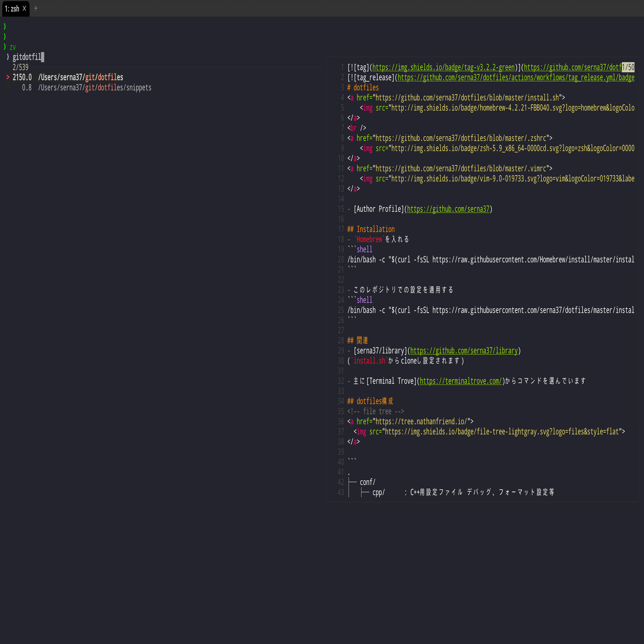Click the '## 関連' heading

[357, 340]
